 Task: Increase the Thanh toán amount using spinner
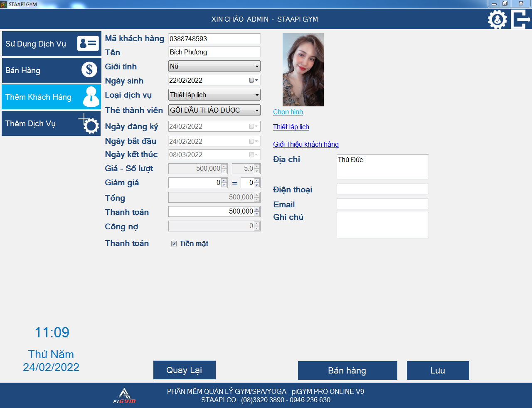257,209
